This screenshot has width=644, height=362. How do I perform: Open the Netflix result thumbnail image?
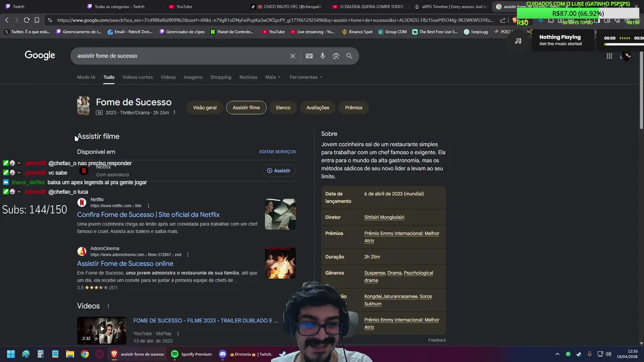(280, 214)
